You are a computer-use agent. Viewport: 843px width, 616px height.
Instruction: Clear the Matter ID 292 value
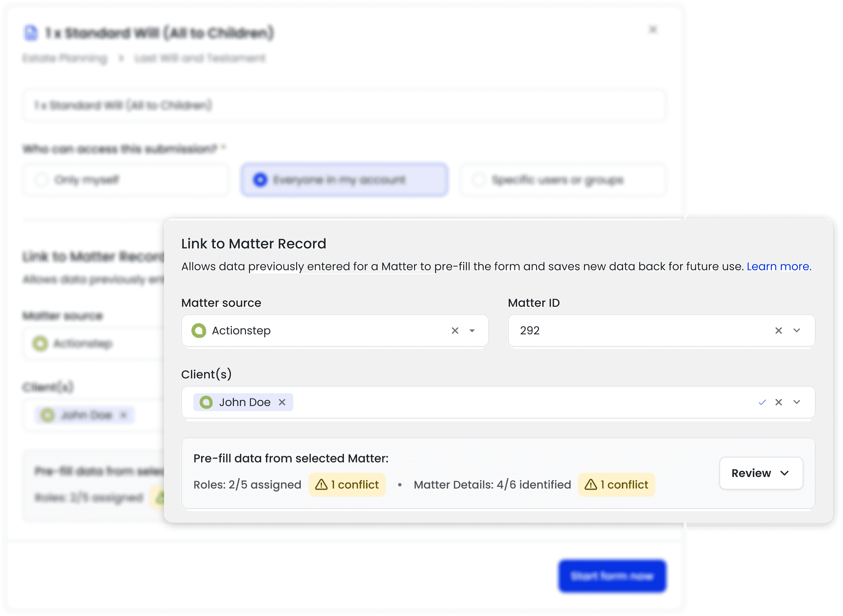[779, 331]
